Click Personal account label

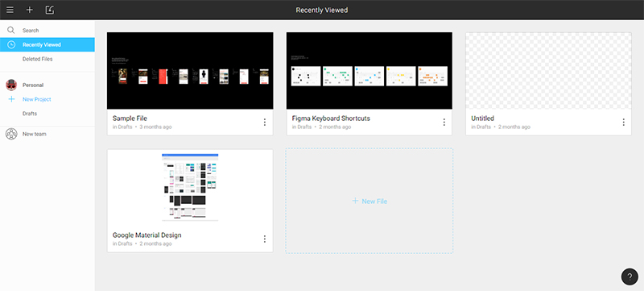point(33,85)
